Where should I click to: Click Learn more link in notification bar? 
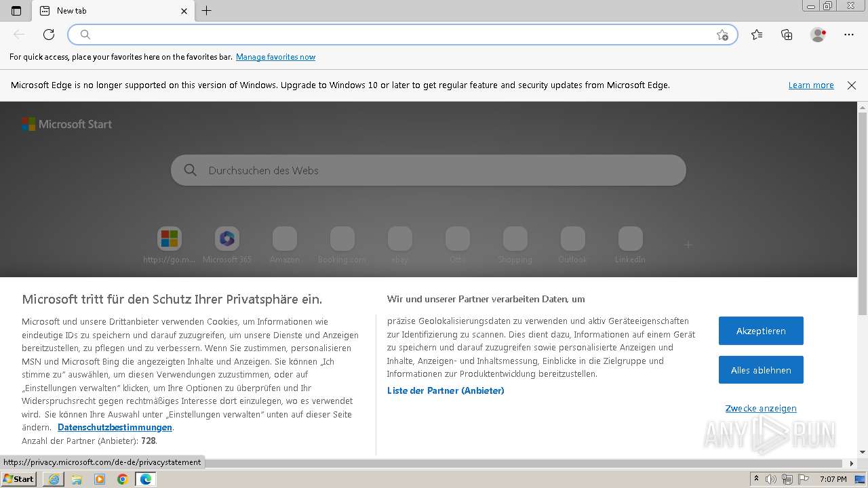tap(811, 85)
